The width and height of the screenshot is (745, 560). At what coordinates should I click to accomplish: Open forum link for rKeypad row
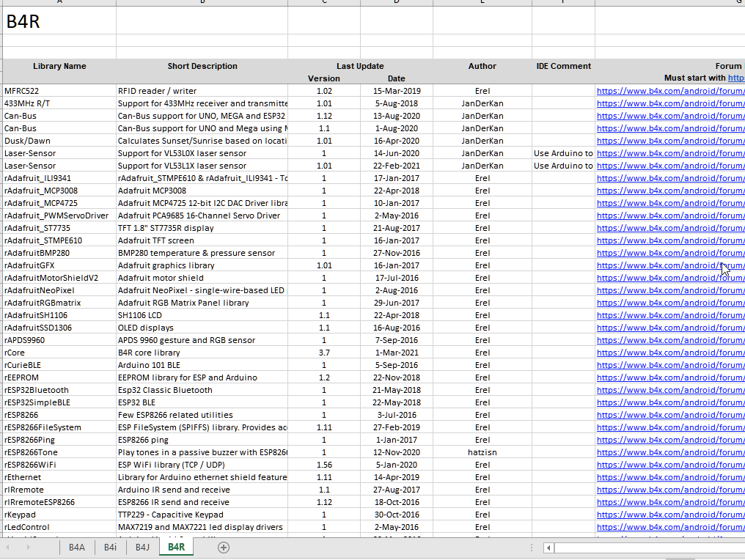click(670, 515)
